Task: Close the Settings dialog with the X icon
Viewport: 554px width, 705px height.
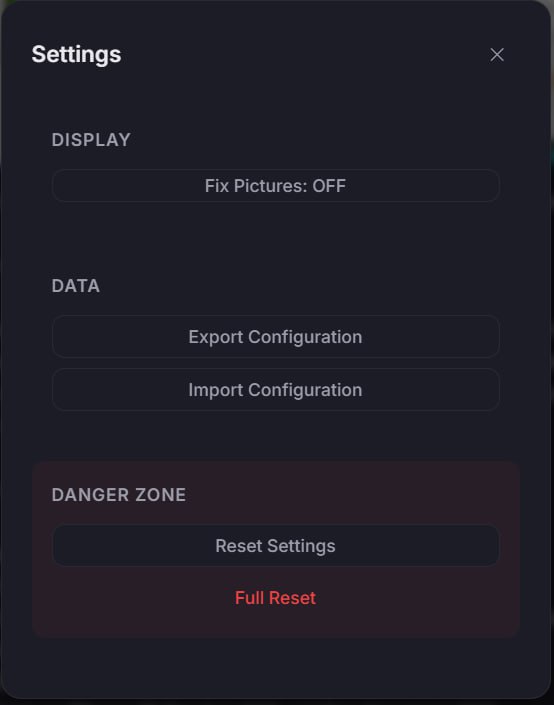Action: tap(497, 55)
